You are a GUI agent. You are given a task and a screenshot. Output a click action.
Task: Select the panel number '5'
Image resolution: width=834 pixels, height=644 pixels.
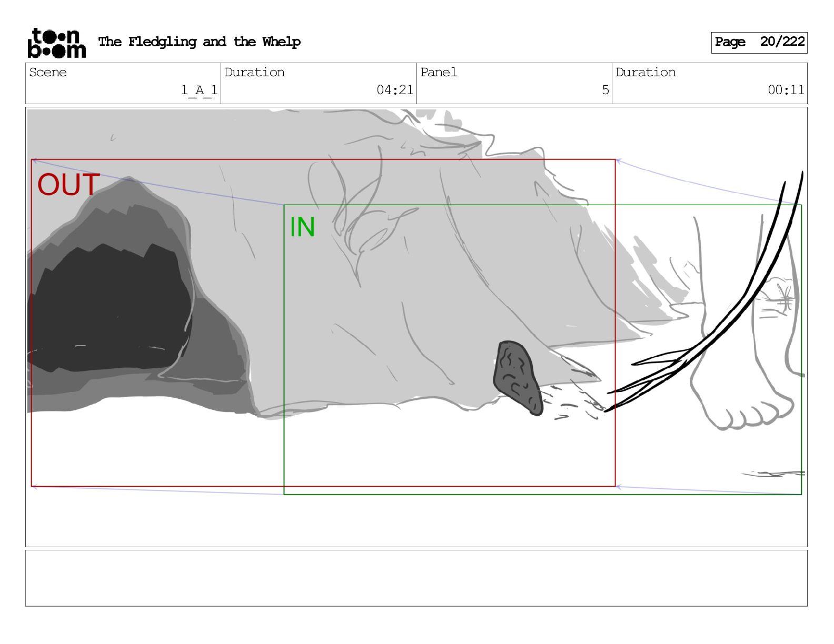(x=605, y=90)
